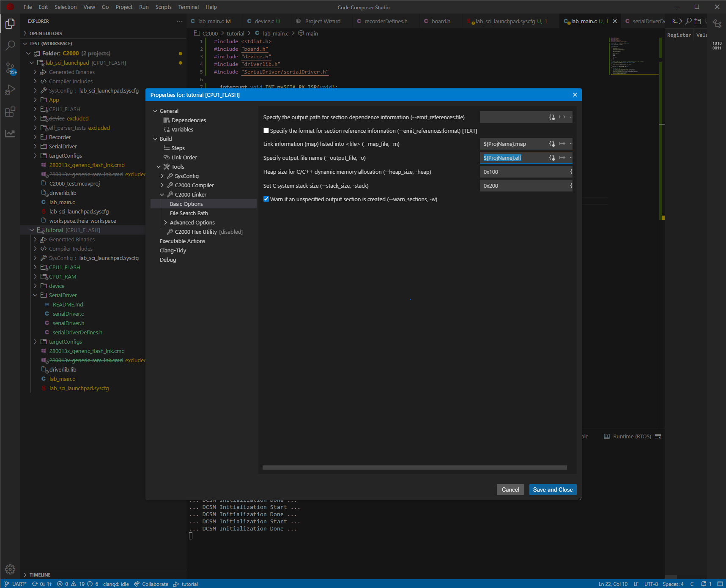The width and height of the screenshot is (726, 588).
Task: Open the Explorer files icon
Action: pyautogui.click(x=10, y=24)
